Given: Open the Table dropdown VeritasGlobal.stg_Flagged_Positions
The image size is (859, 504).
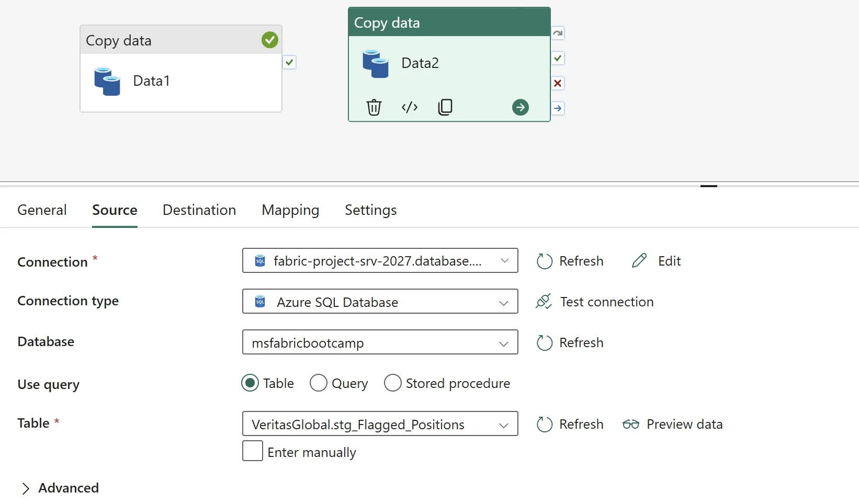Looking at the screenshot, I should pyautogui.click(x=380, y=423).
